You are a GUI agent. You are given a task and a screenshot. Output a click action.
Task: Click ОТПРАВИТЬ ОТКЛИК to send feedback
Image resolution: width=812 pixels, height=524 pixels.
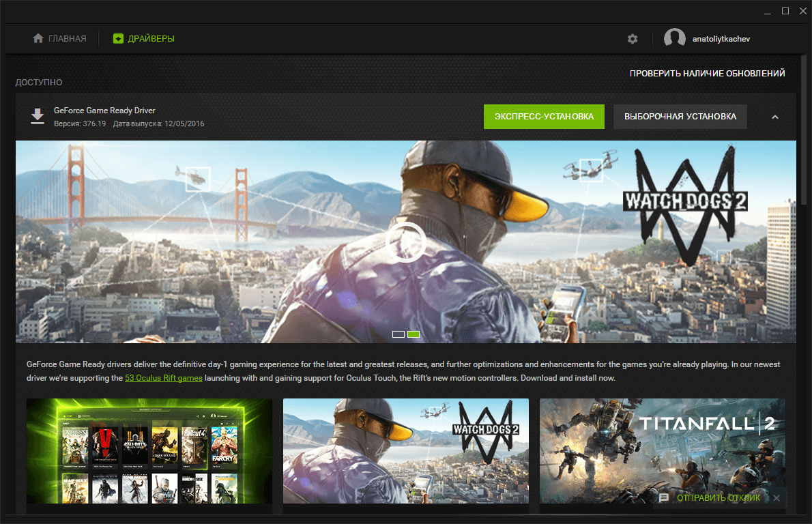pyautogui.click(x=719, y=498)
